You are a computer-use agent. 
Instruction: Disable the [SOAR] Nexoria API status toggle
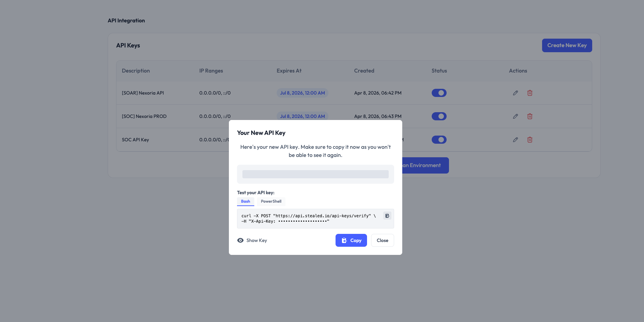[439, 93]
